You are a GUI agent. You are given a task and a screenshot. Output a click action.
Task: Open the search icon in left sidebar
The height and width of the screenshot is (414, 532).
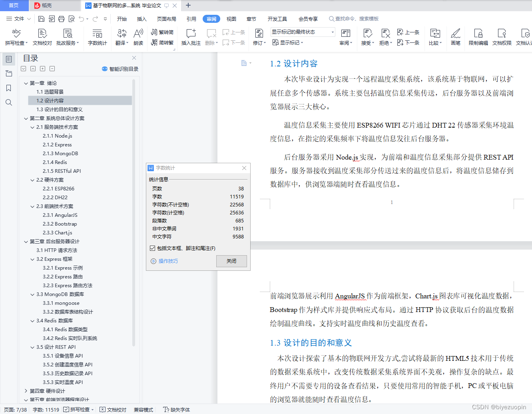[9, 102]
